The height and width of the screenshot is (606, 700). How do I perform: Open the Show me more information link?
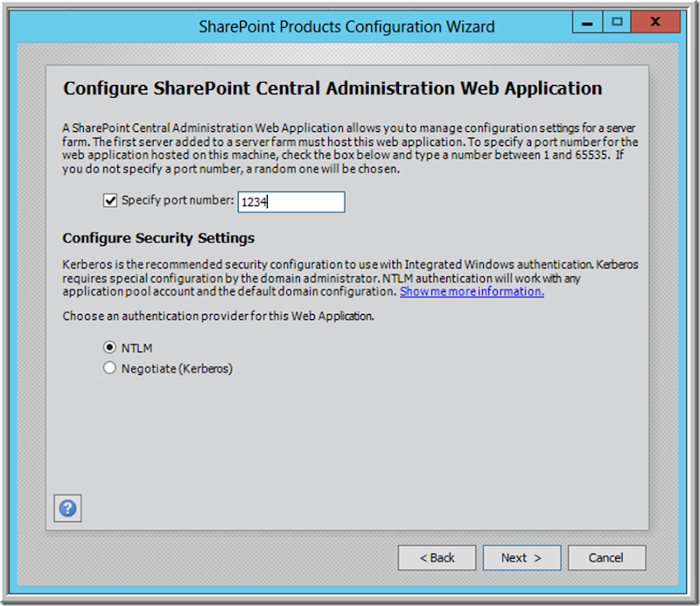(472, 291)
